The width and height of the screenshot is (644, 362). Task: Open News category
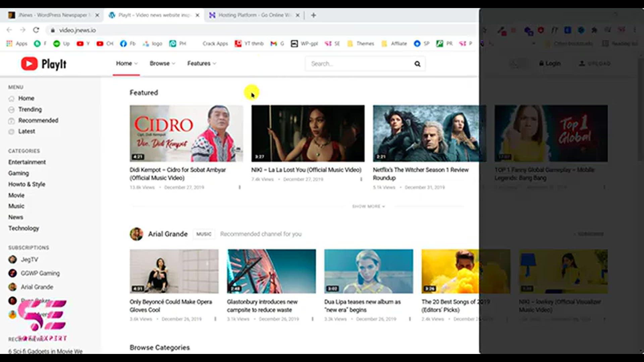(15, 217)
